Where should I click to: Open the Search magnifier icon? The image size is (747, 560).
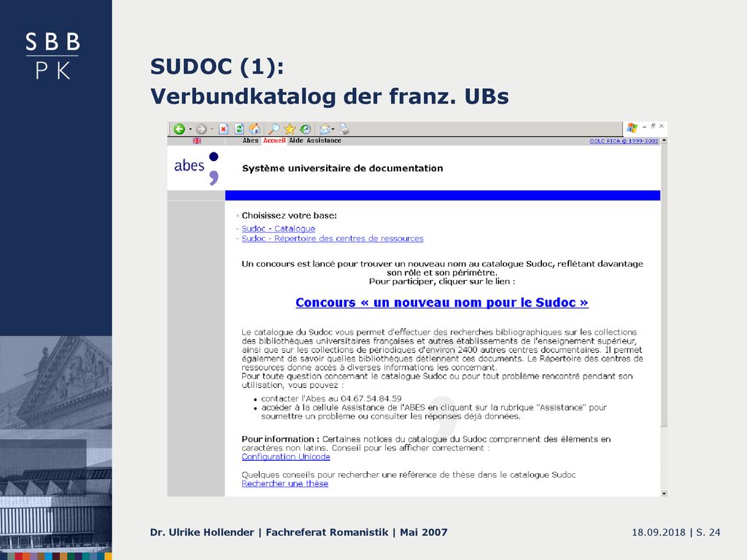click(274, 129)
